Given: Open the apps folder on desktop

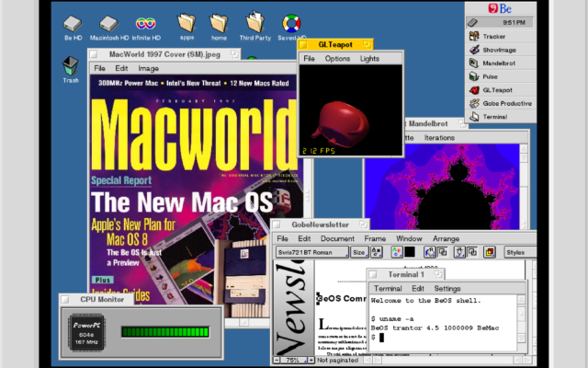Looking at the screenshot, I should click(187, 23).
